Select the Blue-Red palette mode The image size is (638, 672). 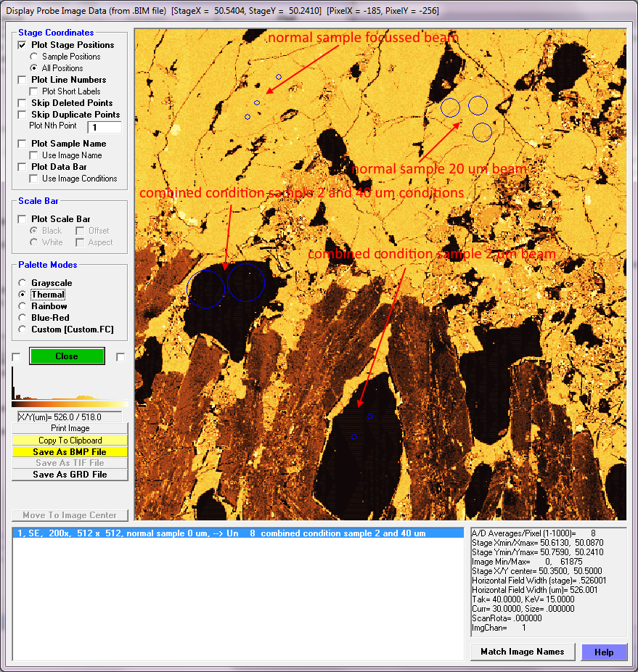[23, 318]
